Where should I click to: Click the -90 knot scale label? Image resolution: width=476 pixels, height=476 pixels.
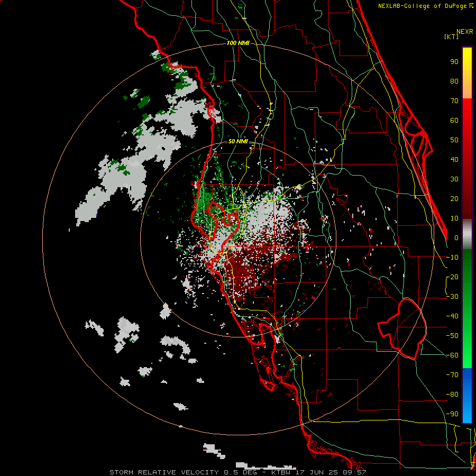[x=452, y=414]
